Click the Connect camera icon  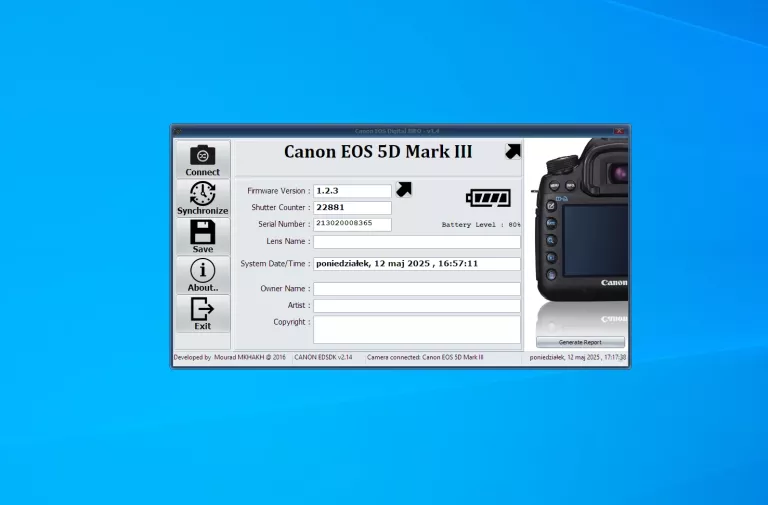click(x=203, y=159)
